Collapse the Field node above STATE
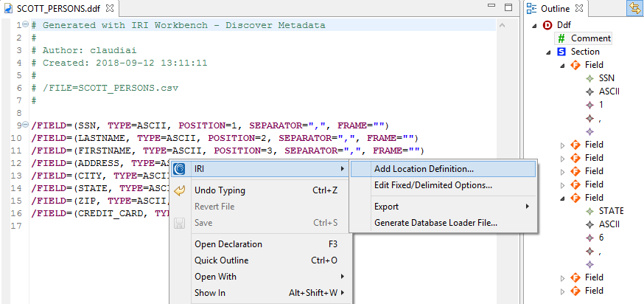This screenshot has width=644, height=304. [x=563, y=198]
